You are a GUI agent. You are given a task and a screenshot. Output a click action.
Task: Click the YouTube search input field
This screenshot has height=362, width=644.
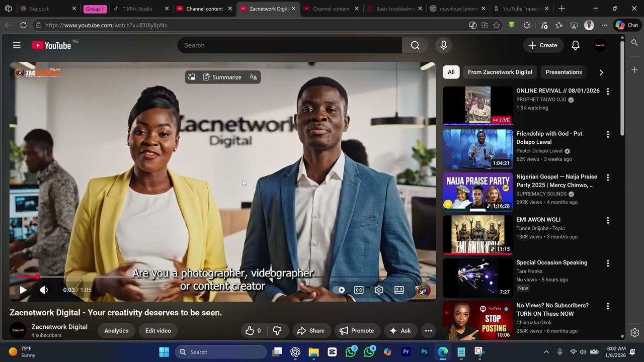(x=289, y=45)
